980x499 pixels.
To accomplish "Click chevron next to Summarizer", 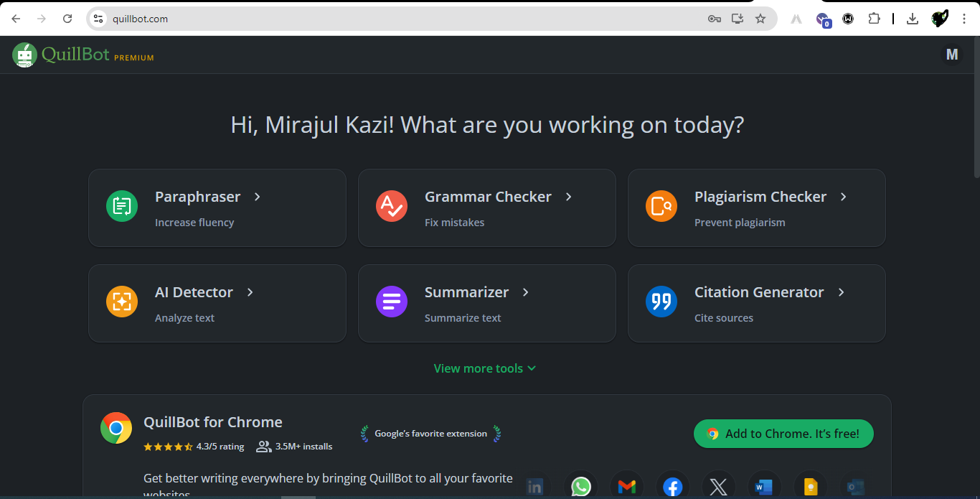I will pyautogui.click(x=526, y=292).
